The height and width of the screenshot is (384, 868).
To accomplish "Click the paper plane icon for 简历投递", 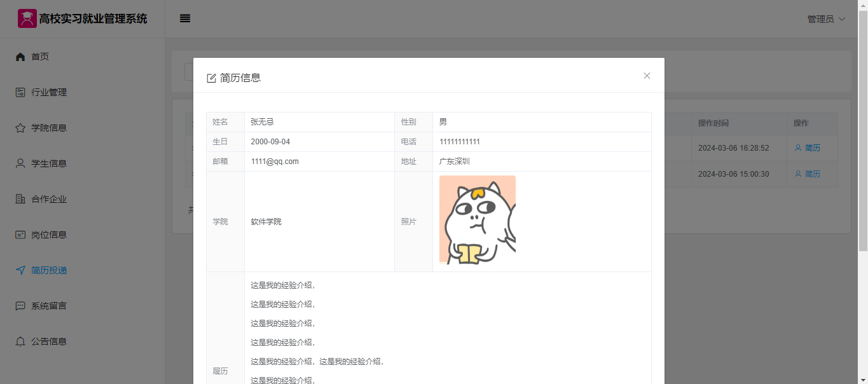I will [x=20, y=270].
